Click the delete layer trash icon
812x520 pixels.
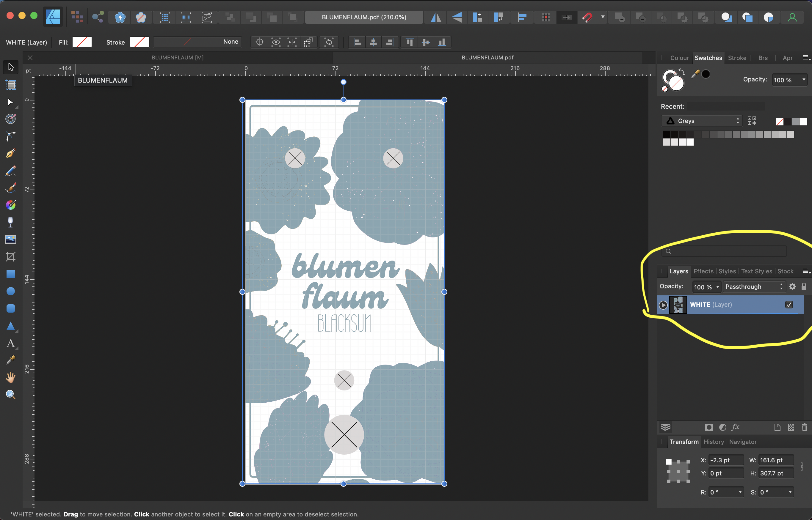coord(804,427)
